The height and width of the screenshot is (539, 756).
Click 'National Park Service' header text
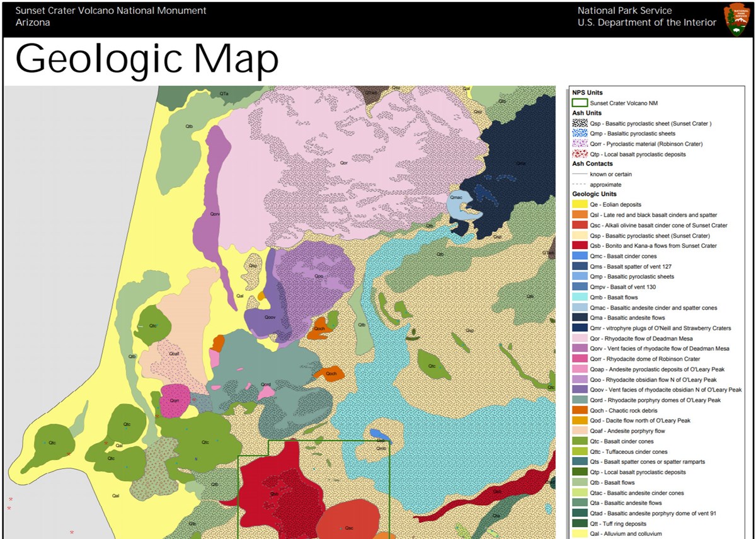[x=624, y=11]
